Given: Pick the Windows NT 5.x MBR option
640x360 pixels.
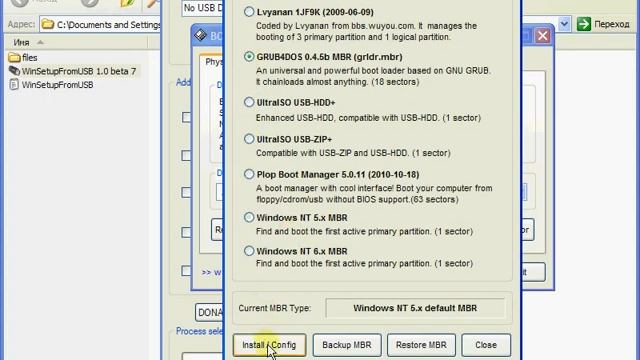Looking at the screenshot, I should [x=249, y=217].
